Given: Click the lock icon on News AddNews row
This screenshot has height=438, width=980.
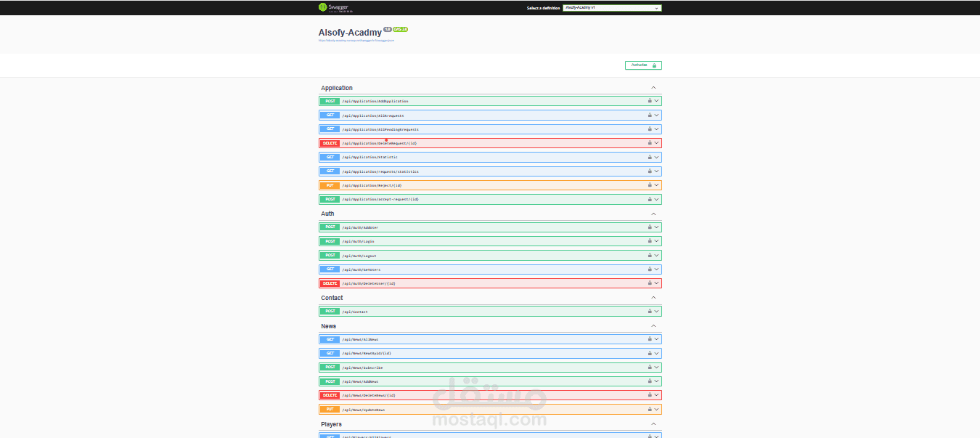Looking at the screenshot, I should (650, 381).
